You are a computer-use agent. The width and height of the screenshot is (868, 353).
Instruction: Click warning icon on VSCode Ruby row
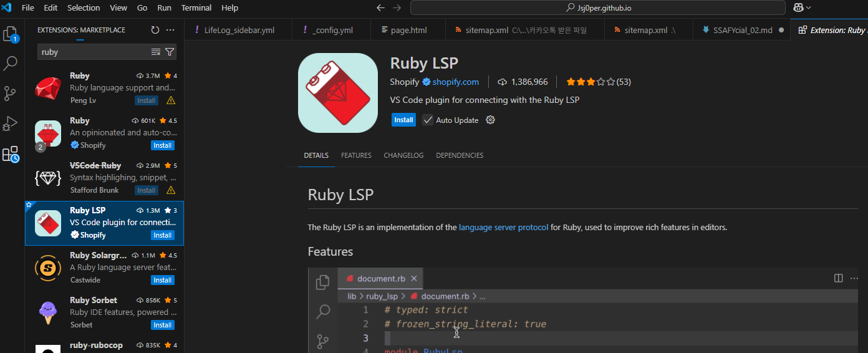pyautogui.click(x=171, y=190)
